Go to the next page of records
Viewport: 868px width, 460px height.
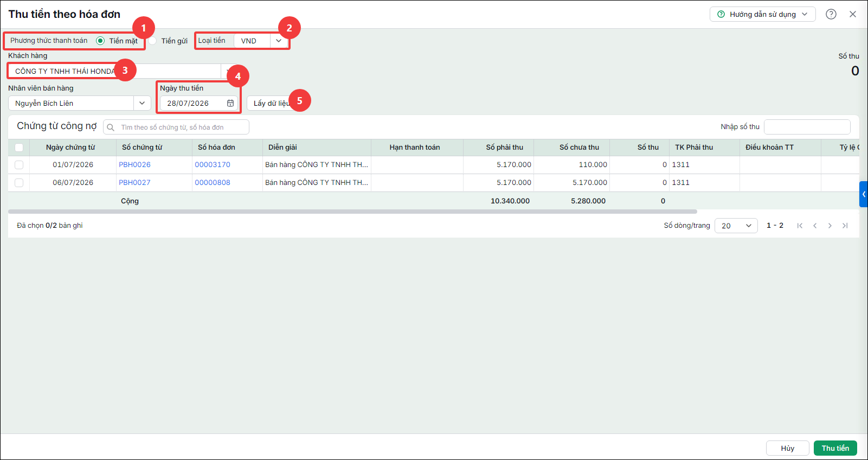point(830,226)
